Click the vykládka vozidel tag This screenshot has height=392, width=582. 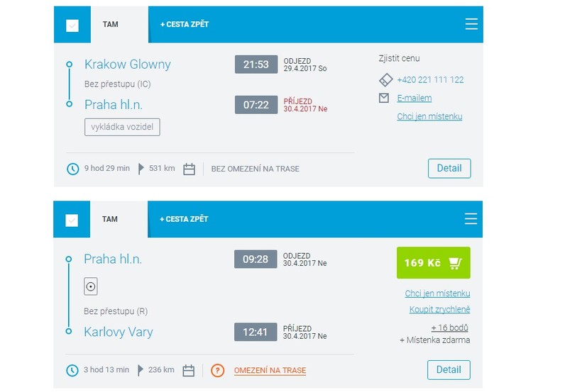click(x=122, y=127)
